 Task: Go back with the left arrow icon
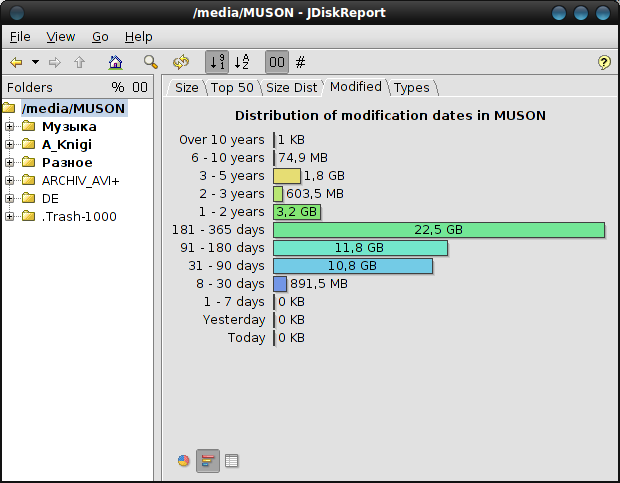click(x=17, y=62)
